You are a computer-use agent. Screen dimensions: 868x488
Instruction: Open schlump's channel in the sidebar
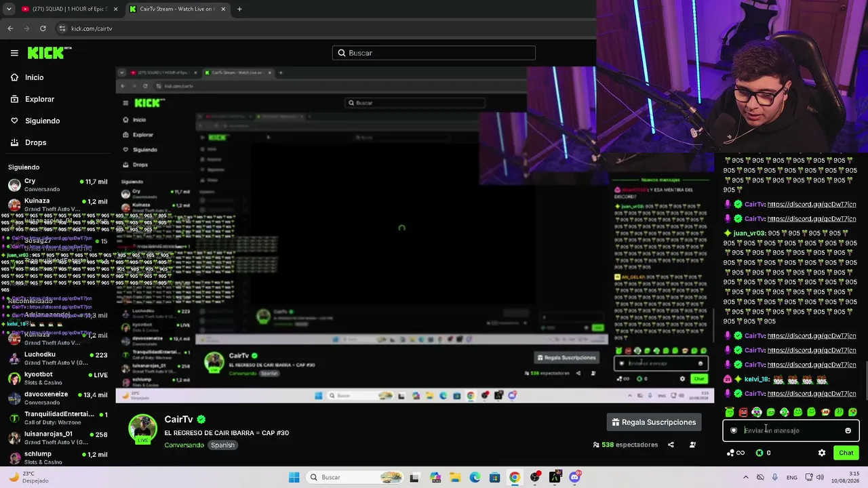point(58,457)
